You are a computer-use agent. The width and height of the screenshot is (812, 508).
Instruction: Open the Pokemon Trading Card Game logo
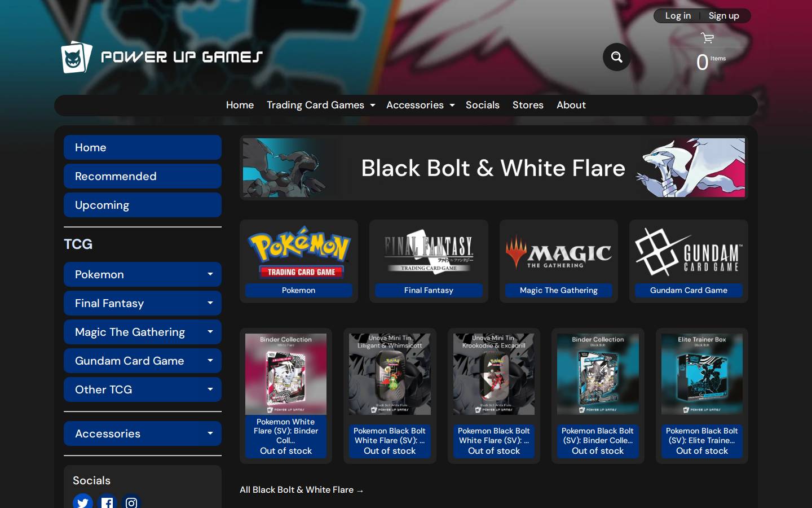pos(299,252)
